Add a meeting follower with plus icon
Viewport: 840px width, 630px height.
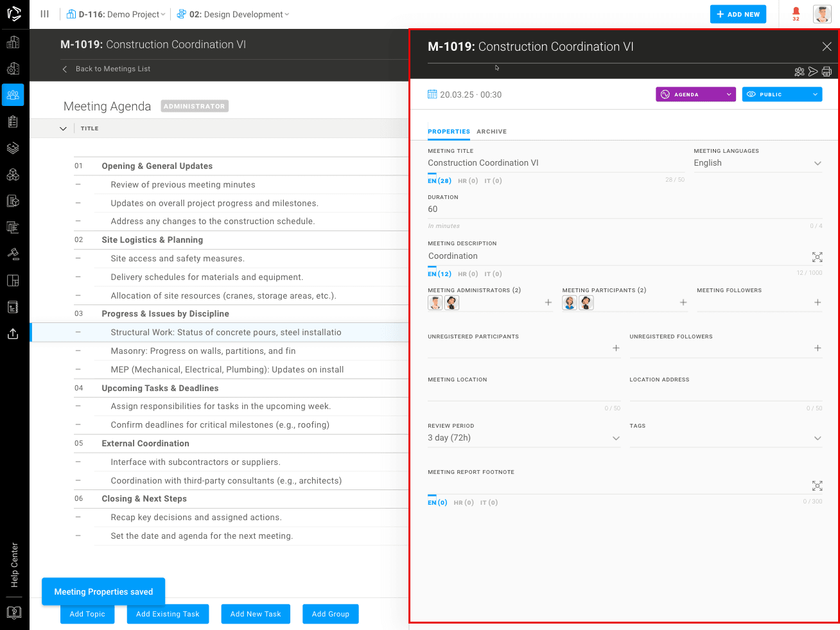coord(817,302)
